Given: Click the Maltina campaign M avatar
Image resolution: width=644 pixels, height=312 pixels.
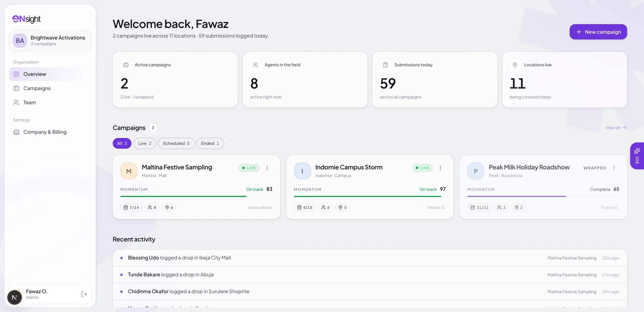Looking at the screenshot, I should click(x=129, y=171).
